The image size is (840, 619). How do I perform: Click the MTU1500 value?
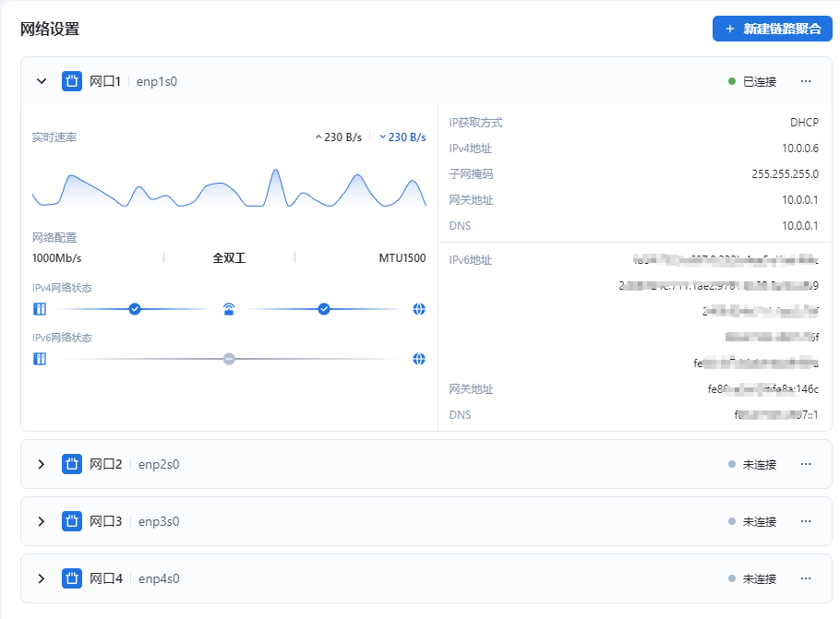[x=402, y=258]
